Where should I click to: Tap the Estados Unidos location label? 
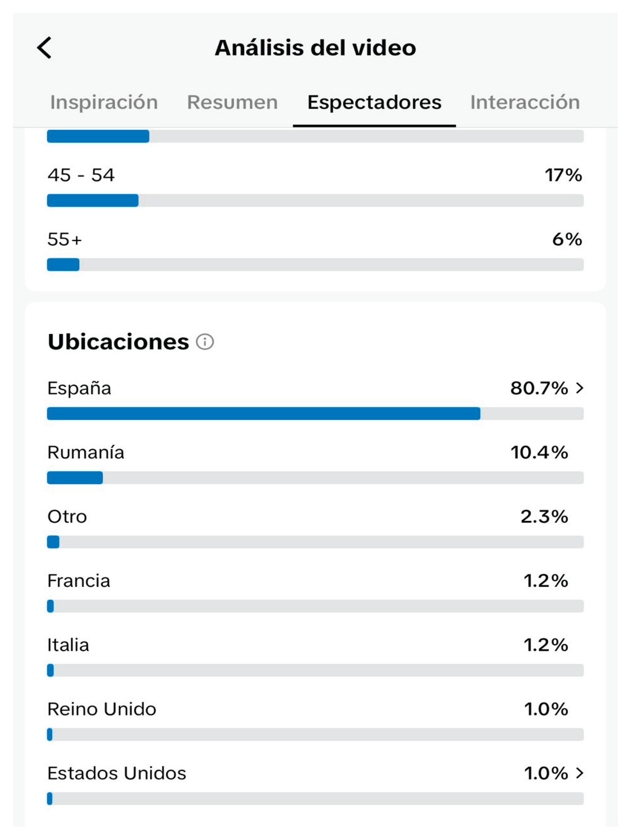click(x=117, y=773)
